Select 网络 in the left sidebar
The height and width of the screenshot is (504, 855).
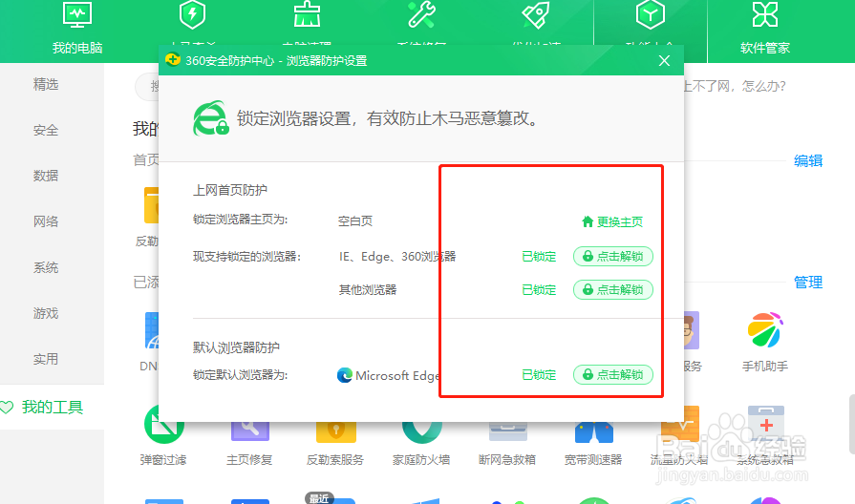(46, 221)
